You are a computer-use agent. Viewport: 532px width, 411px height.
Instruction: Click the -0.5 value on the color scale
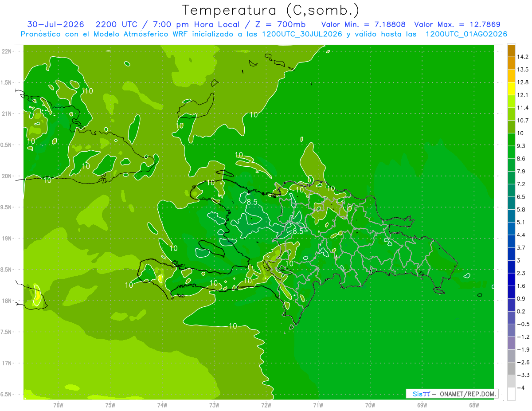(523, 324)
